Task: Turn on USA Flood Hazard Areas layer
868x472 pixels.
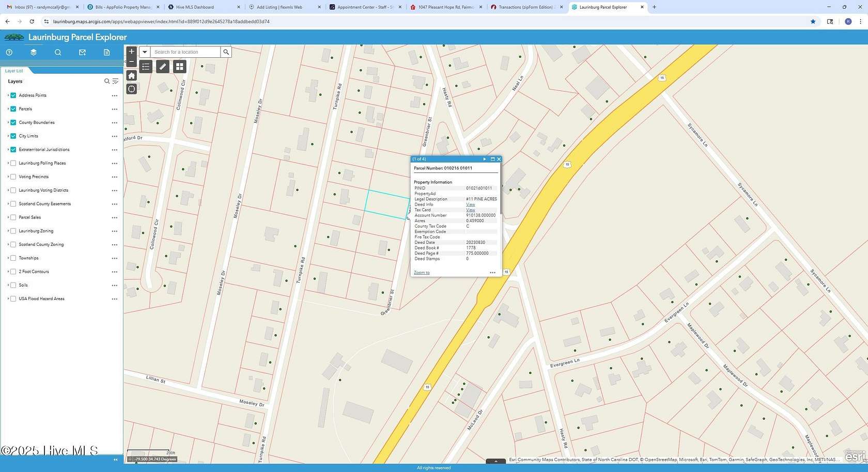Action: (13, 298)
